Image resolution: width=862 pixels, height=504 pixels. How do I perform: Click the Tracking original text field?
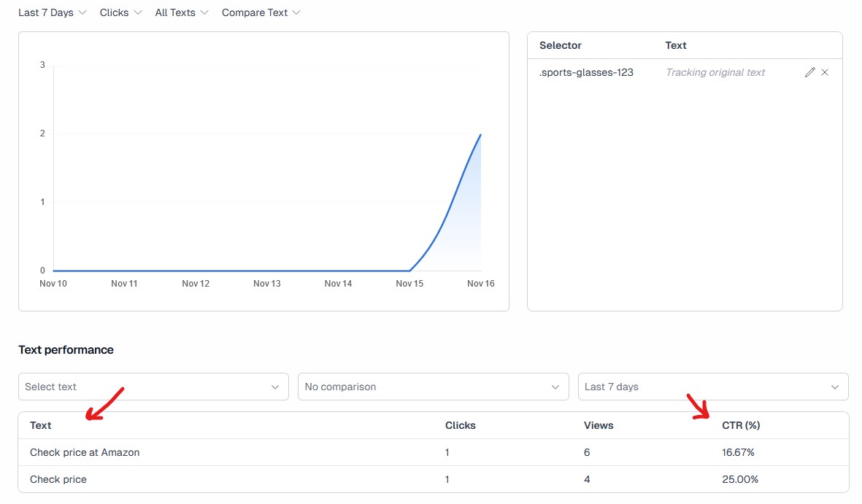pyautogui.click(x=715, y=72)
